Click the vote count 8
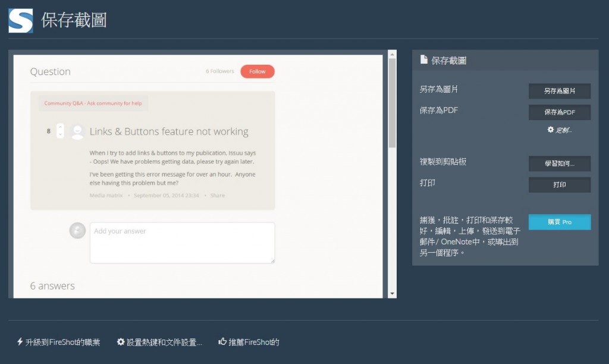609x364 pixels. click(x=49, y=131)
